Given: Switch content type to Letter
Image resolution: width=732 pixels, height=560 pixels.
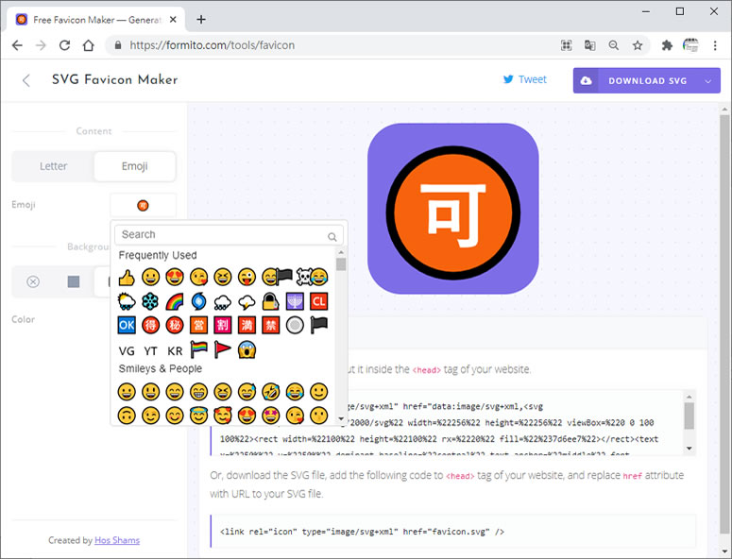Looking at the screenshot, I should click(x=54, y=166).
